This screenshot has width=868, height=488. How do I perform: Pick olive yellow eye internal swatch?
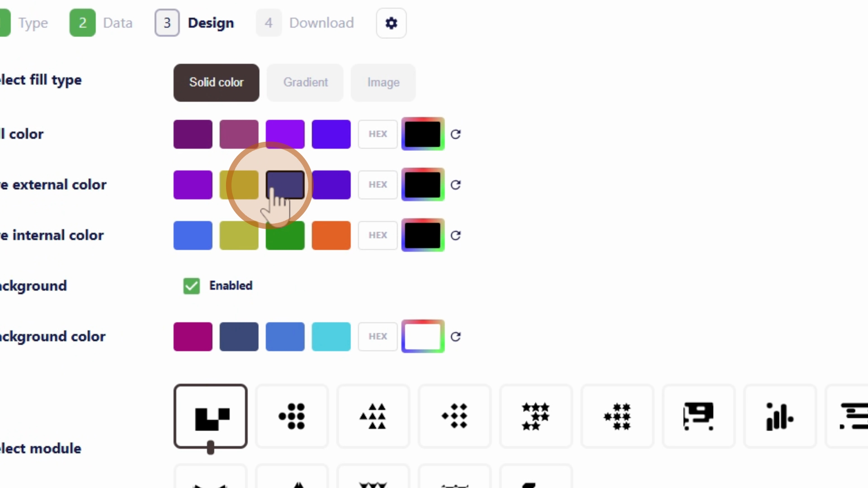[x=239, y=235]
